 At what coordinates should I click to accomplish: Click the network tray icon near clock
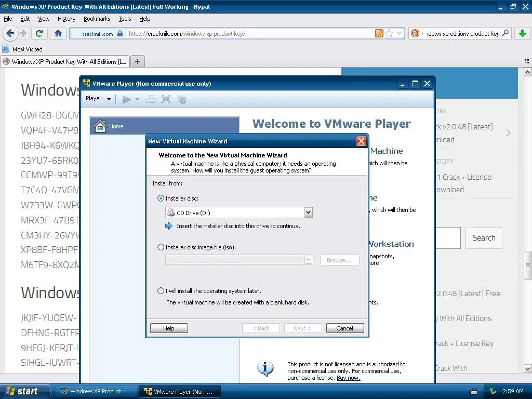[x=493, y=392]
